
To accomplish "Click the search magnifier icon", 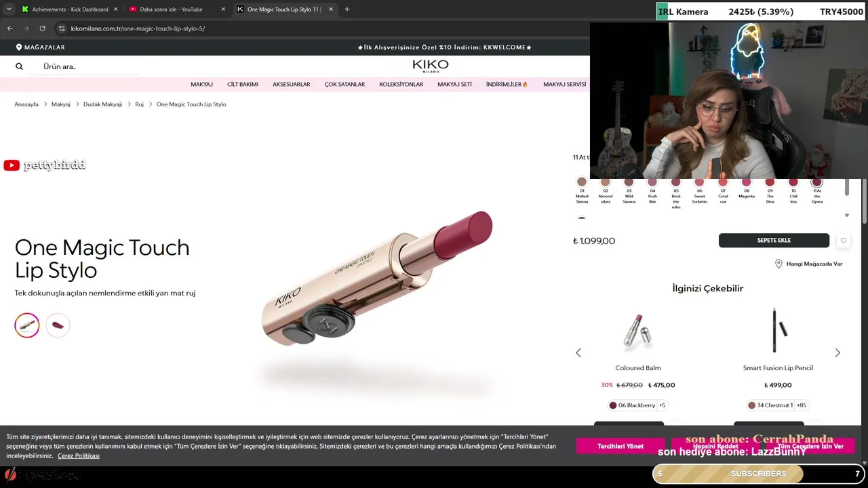I will pos(19,66).
